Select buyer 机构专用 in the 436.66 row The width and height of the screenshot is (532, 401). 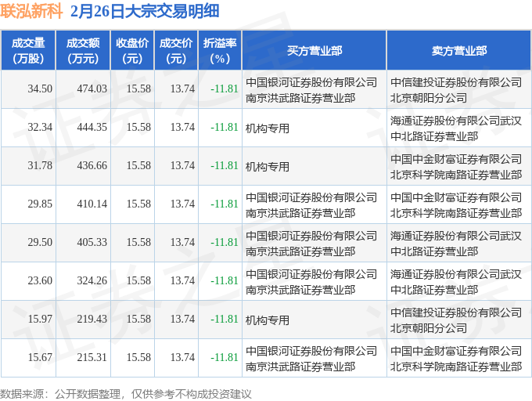click(268, 167)
